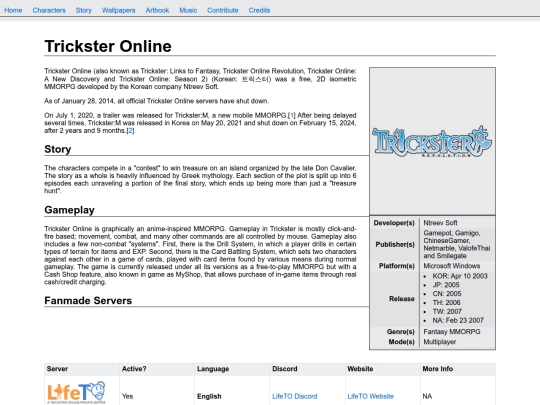Select the JP: 2005 release entry
Screen dimensions: 540x405
(446, 285)
